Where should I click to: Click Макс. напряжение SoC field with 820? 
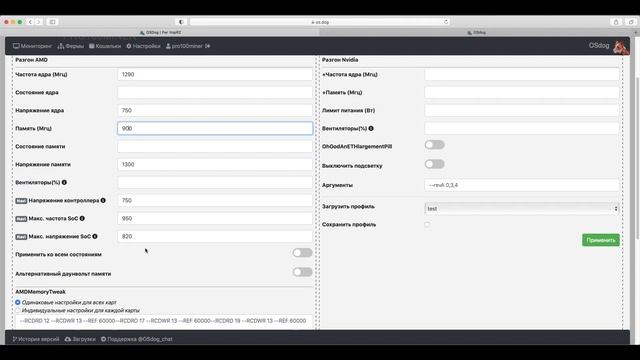215,236
